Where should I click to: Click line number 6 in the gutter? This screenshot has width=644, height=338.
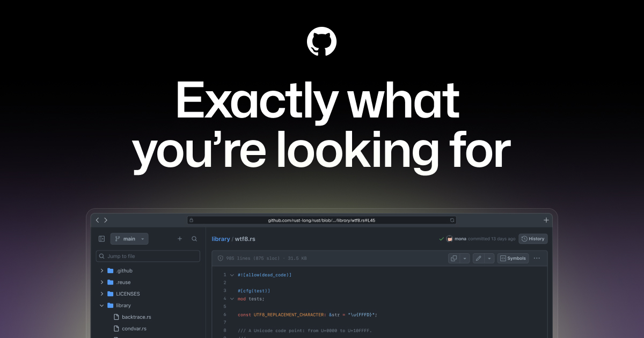point(225,314)
